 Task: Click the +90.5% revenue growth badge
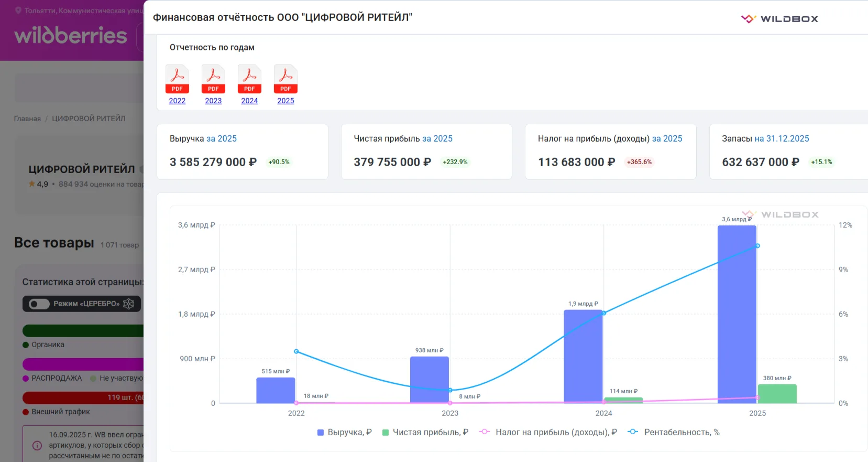click(x=279, y=162)
